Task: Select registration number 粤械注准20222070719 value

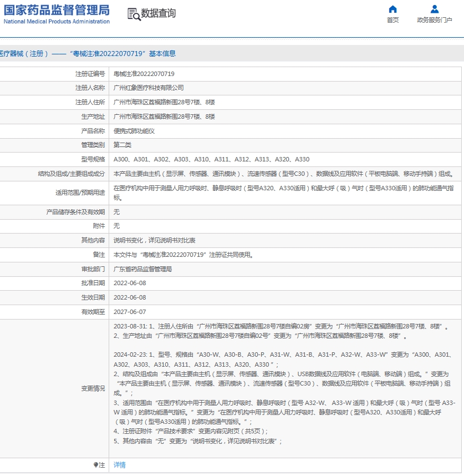Action: [x=144, y=74]
